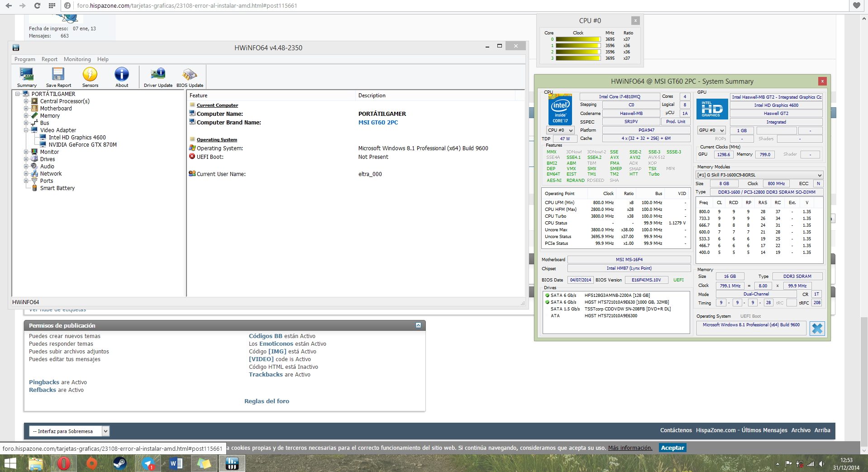This screenshot has width=868, height=472.
Task: Click the About toolbar icon
Action: tap(122, 77)
